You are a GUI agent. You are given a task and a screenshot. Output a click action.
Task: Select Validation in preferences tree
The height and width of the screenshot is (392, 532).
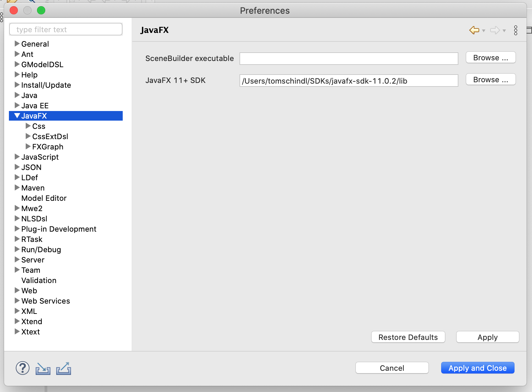pyautogui.click(x=39, y=280)
